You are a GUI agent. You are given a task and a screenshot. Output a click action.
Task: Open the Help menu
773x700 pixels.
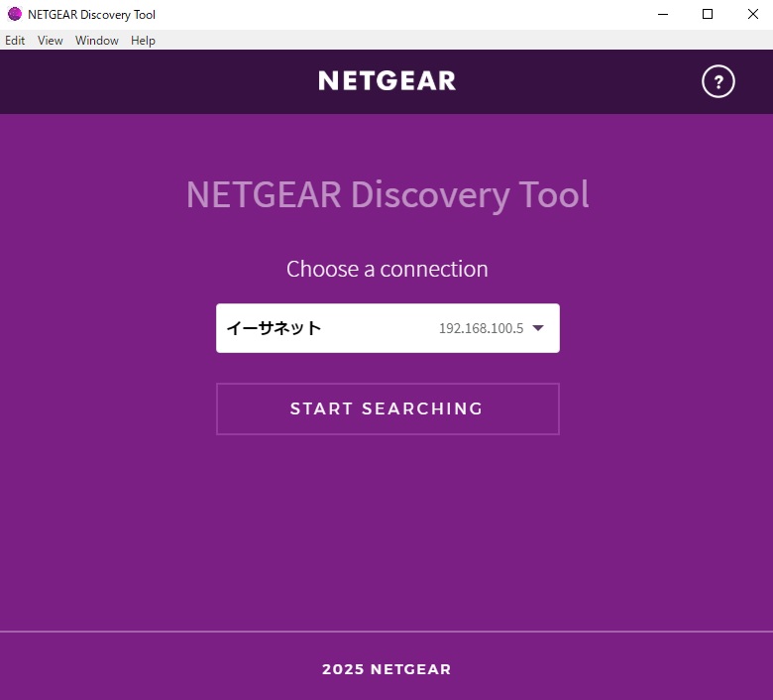click(143, 41)
